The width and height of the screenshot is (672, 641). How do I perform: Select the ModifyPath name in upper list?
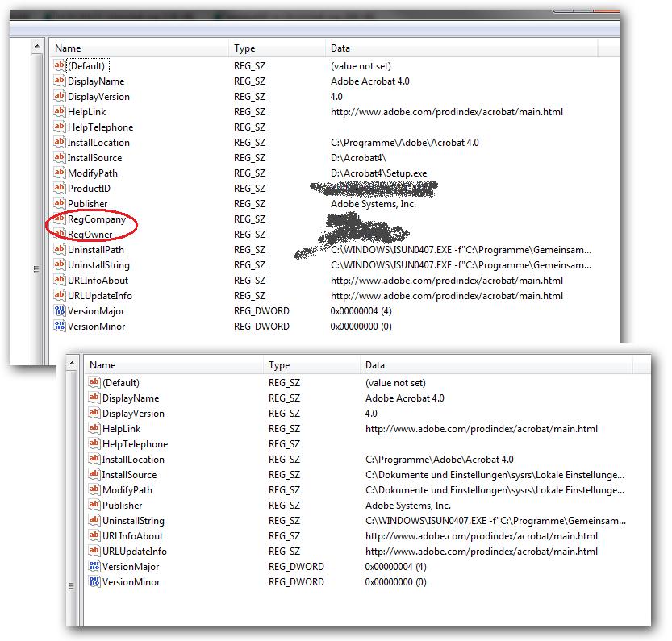pyautogui.click(x=93, y=173)
